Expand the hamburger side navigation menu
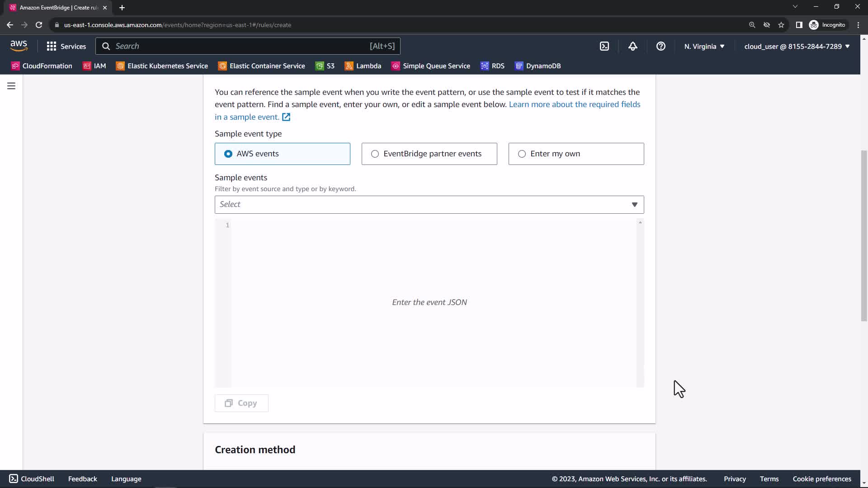The height and width of the screenshot is (488, 868). [11, 86]
